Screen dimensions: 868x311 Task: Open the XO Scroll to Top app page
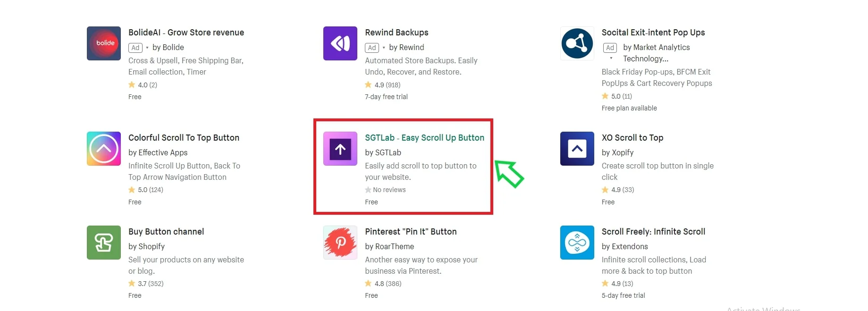[x=632, y=137]
